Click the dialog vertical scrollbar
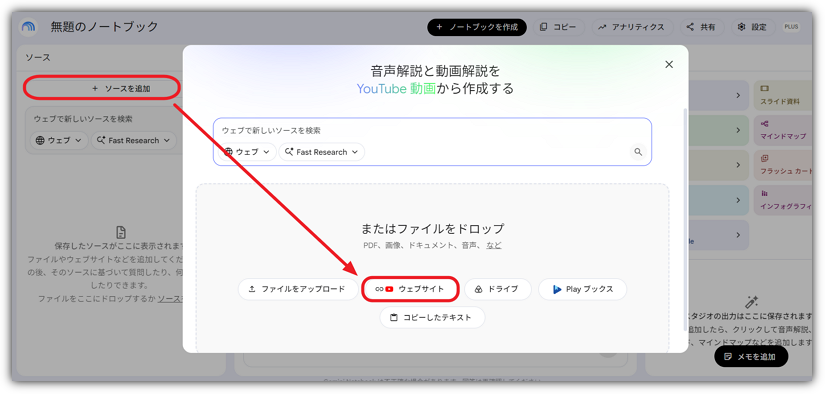825x394 pixels. point(684,220)
